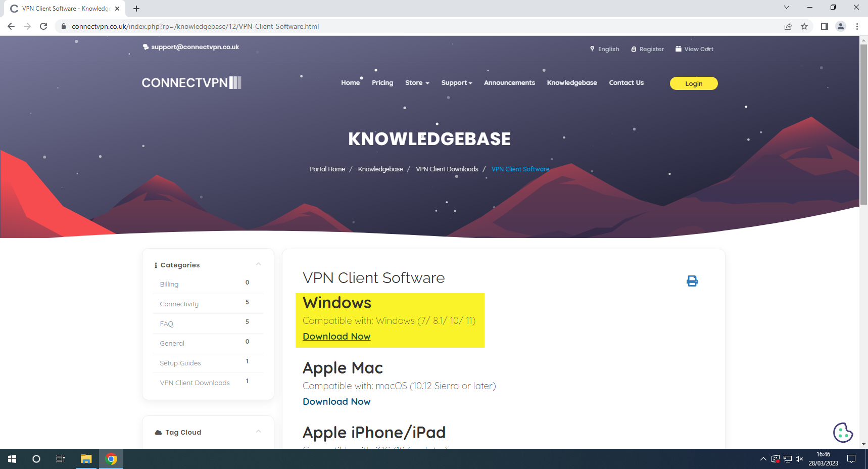Close the VPN Client Software tab

[x=117, y=9]
